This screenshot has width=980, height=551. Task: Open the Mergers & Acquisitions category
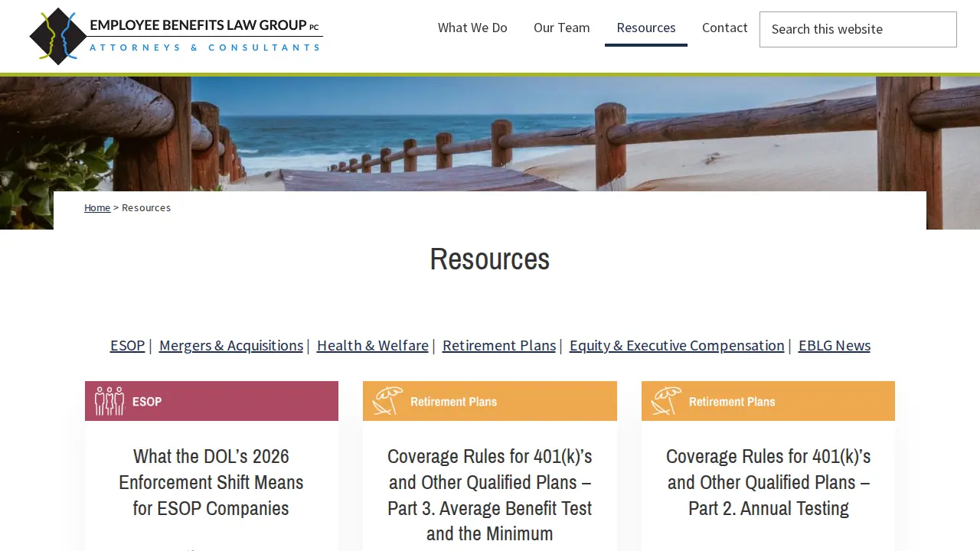pos(231,345)
